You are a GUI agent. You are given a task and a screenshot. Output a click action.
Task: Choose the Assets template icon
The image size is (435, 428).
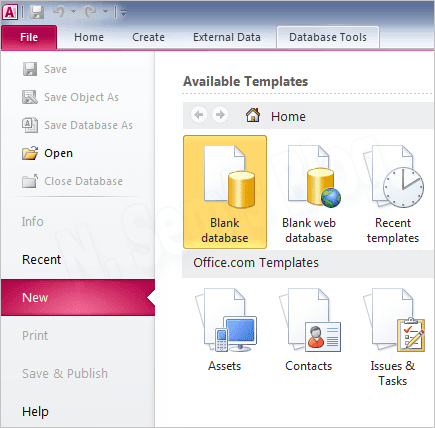point(226,320)
